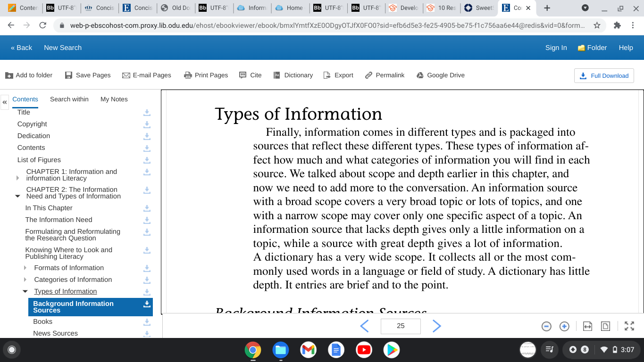
Task: Open Chrome from the shelf
Action: [x=253, y=350]
